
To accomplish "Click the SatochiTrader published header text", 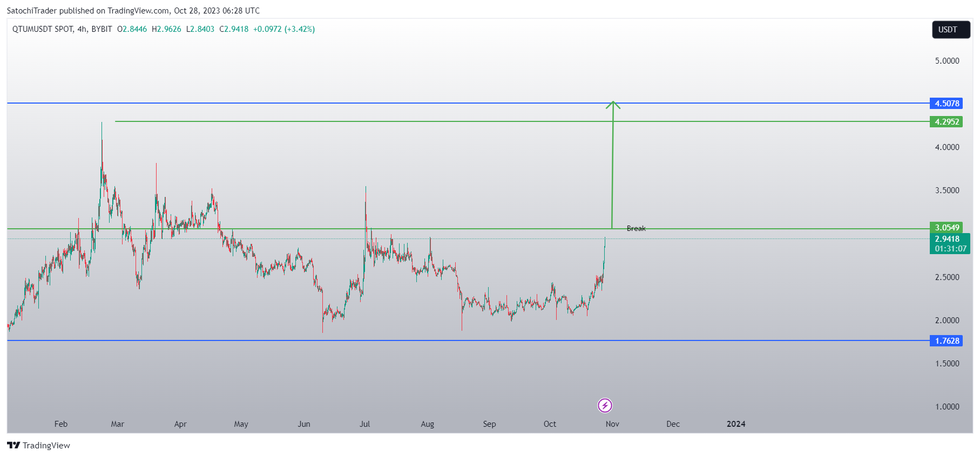I will (x=133, y=11).
